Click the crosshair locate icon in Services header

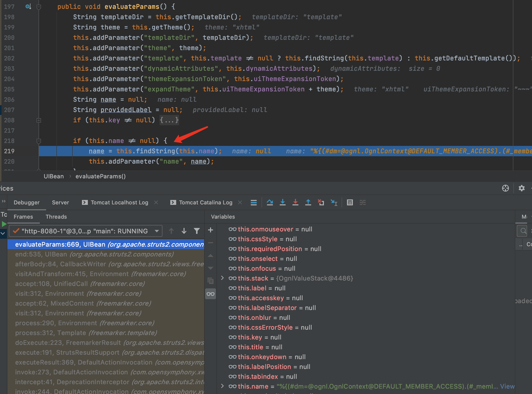(505, 188)
